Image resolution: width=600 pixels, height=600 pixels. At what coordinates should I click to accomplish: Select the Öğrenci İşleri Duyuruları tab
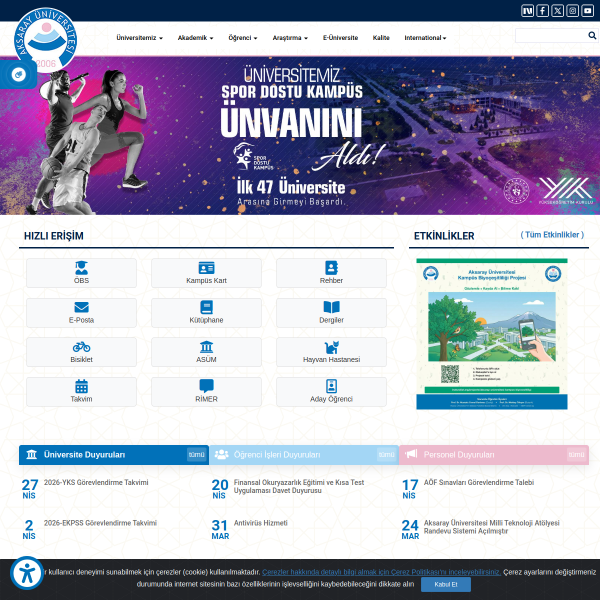[304, 455]
